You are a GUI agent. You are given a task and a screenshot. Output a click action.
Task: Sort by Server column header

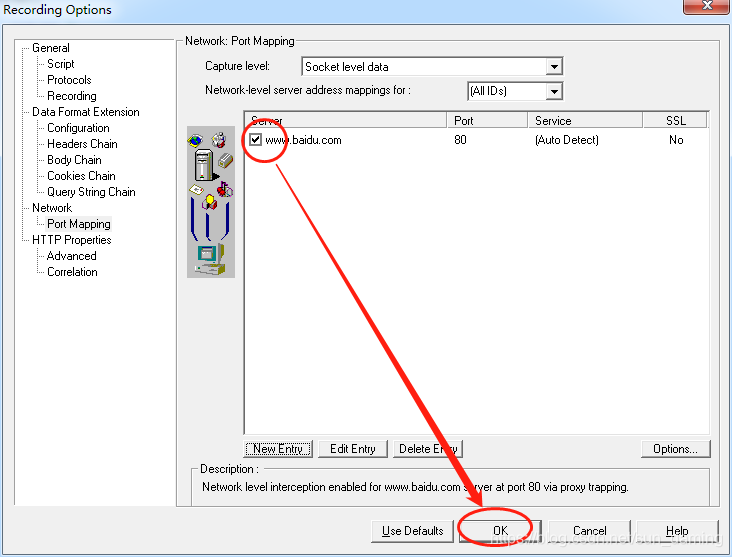pyautogui.click(x=345, y=120)
